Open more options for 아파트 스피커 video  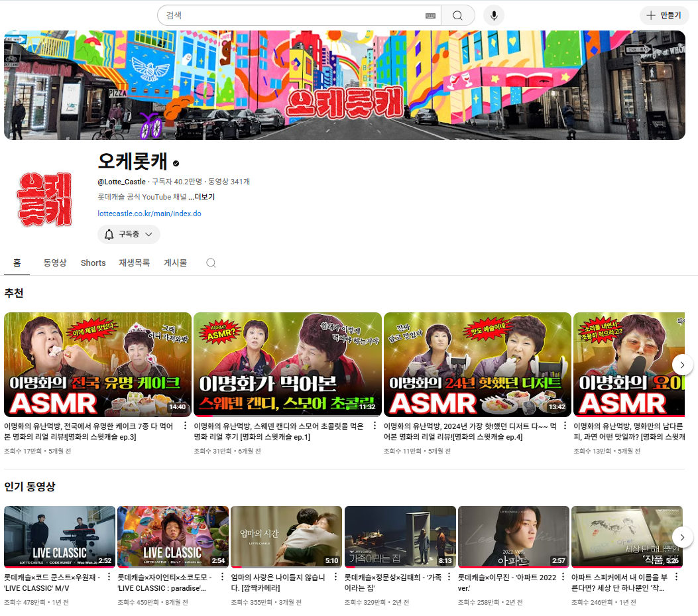[x=676, y=578]
